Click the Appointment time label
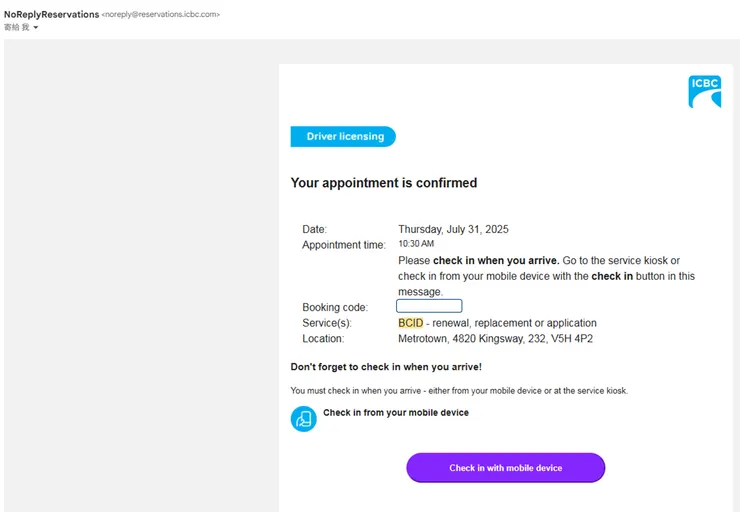Viewport: 740px width, 512px height. [x=344, y=245]
